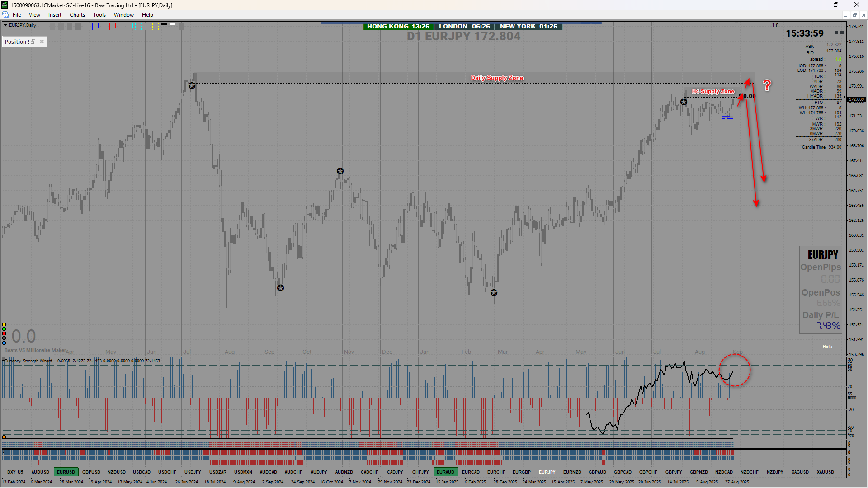Viewport: 868px width, 488px height.
Task: Toggle the blue square indicator button
Action: coord(4,343)
